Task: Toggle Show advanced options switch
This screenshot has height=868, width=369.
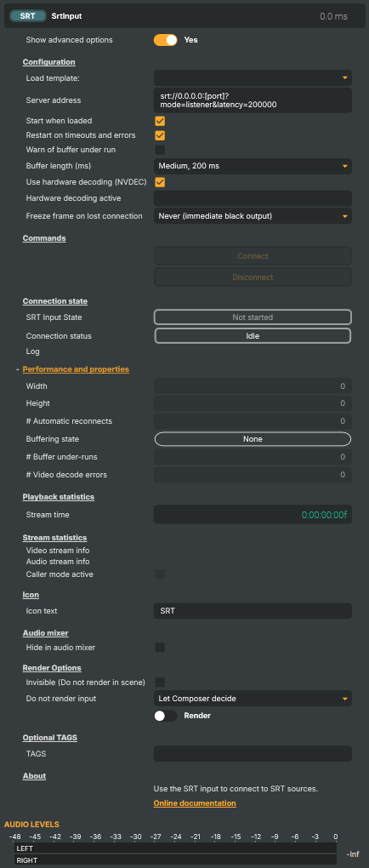Action: tap(166, 40)
